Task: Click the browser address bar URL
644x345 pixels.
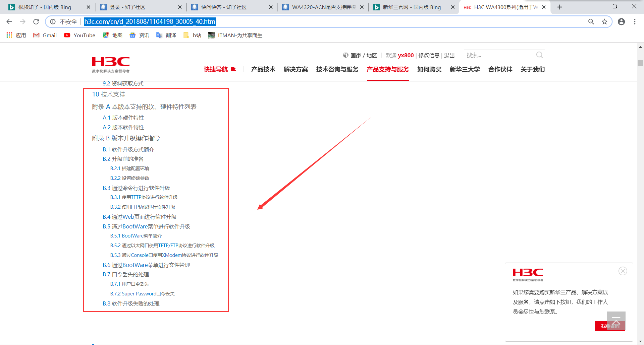Action: (x=150, y=22)
